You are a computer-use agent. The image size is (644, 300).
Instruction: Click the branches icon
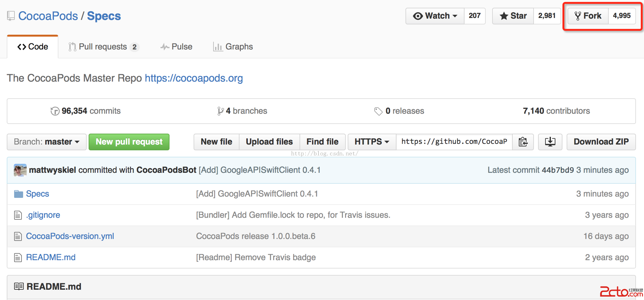point(220,111)
